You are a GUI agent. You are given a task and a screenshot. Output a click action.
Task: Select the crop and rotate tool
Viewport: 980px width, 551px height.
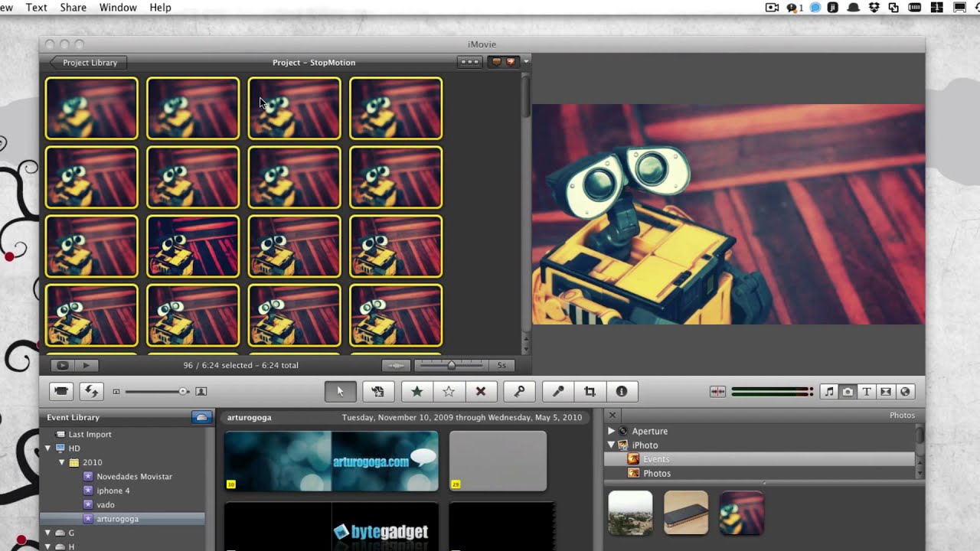(x=590, y=391)
